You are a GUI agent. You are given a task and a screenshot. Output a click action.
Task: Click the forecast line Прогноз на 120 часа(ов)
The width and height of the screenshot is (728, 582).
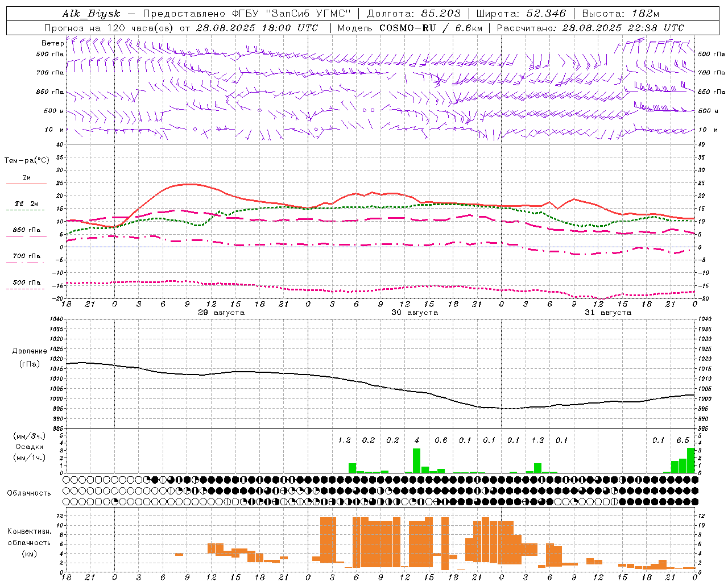point(110,28)
